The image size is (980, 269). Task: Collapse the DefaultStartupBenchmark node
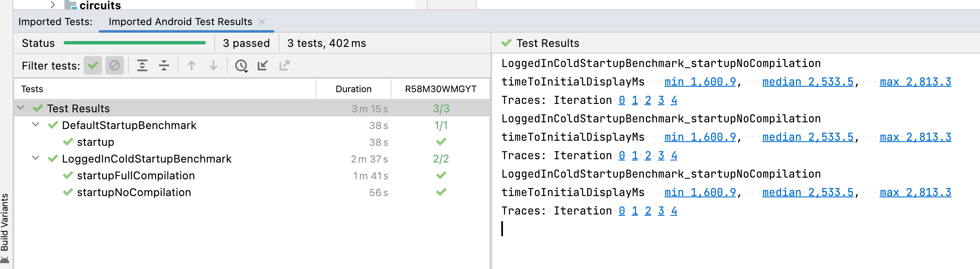36,125
